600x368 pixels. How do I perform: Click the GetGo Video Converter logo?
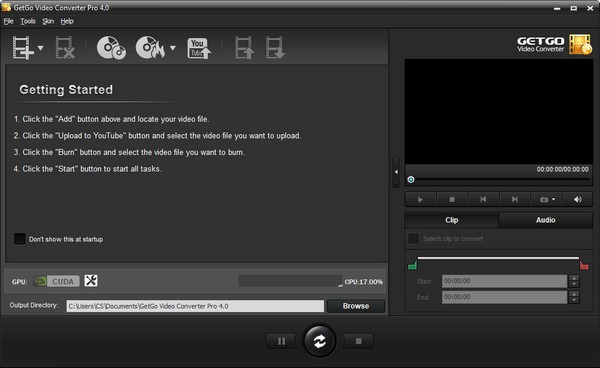pos(554,44)
